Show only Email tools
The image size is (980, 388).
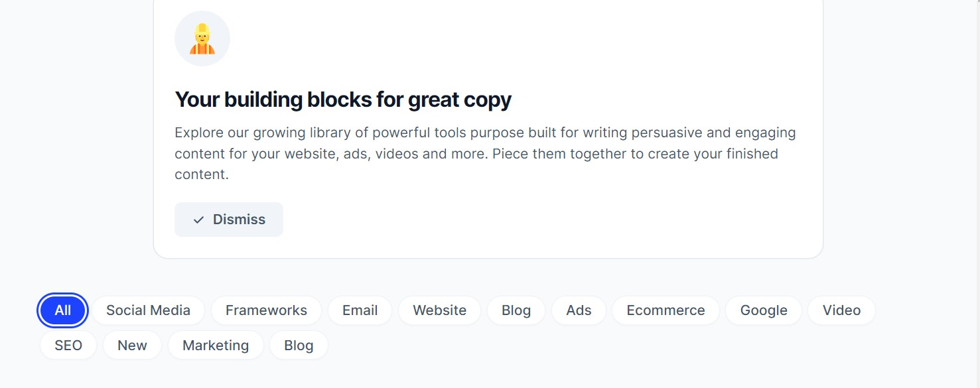pos(360,310)
